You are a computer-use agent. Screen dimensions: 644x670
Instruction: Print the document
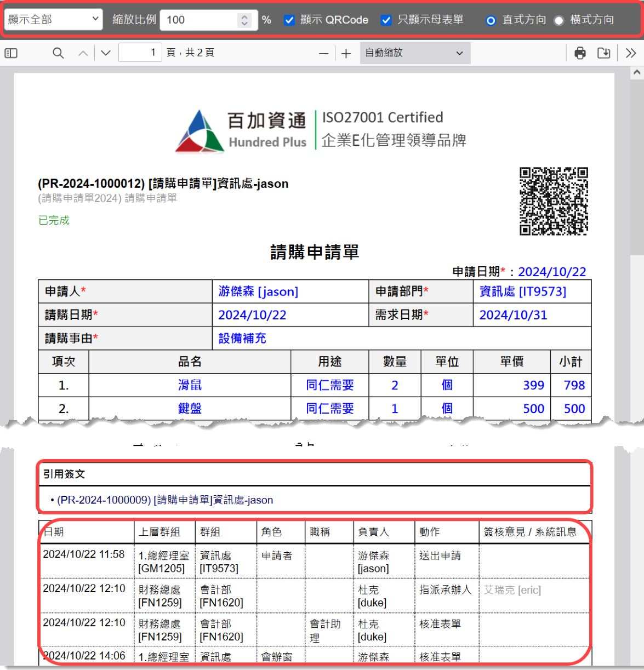tap(580, 53)
